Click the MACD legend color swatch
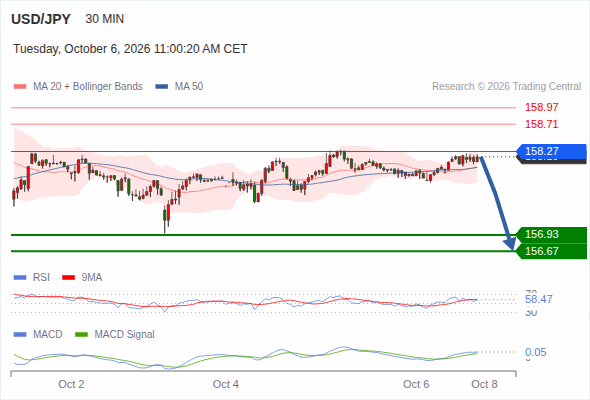Viewport: 590px width, 400px height. (x=20, y=335)
